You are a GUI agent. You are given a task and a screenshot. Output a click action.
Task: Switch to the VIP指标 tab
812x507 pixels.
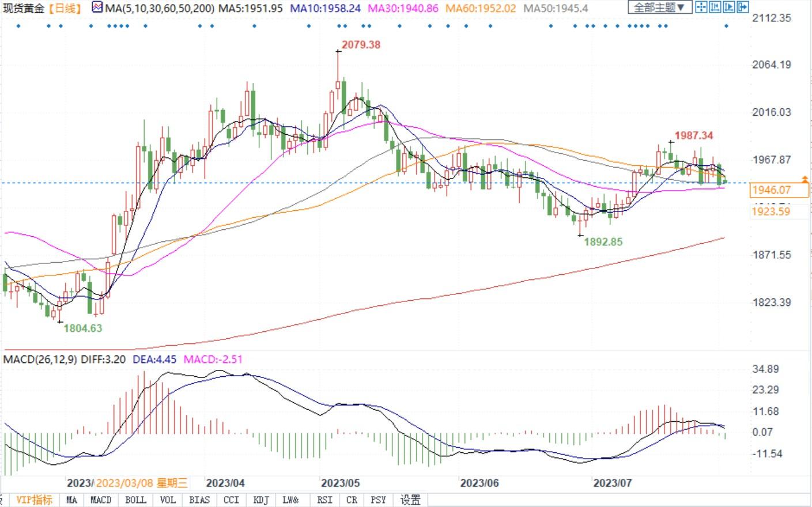[x=34, y=500]
